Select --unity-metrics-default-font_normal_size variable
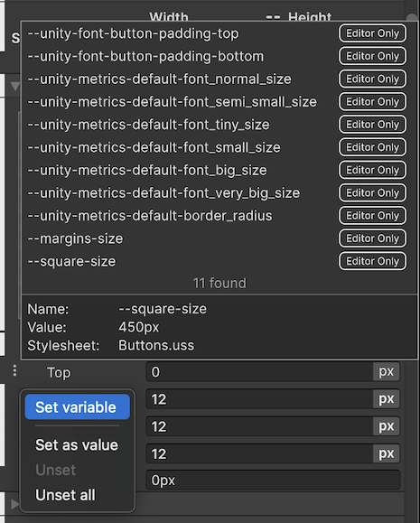 tap(219, 79)
